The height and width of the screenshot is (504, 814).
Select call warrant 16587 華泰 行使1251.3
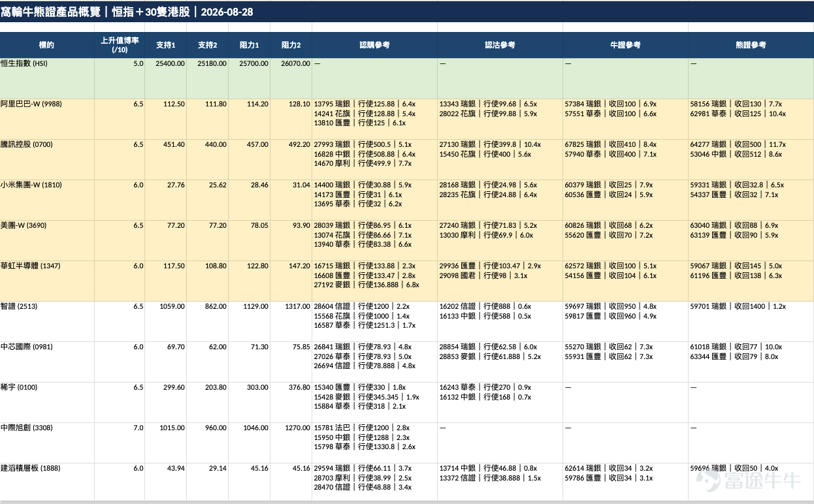coord(365,325)
